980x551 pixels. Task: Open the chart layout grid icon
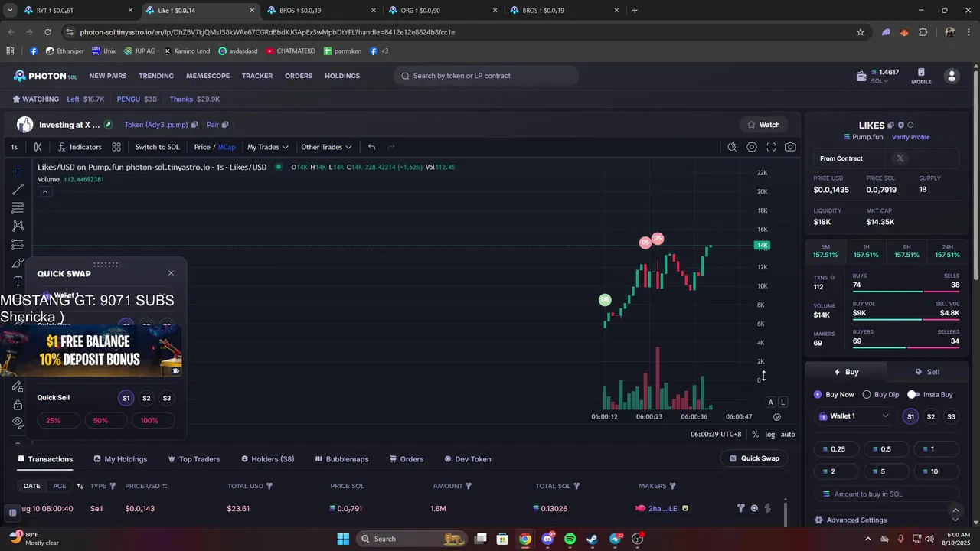116,147
